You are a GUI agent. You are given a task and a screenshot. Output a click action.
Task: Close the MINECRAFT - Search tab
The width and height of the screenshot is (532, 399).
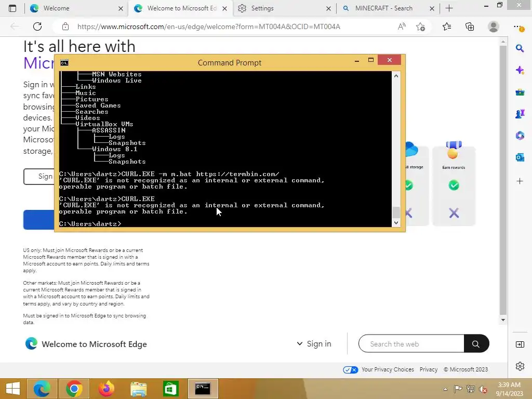click(432, 8)
